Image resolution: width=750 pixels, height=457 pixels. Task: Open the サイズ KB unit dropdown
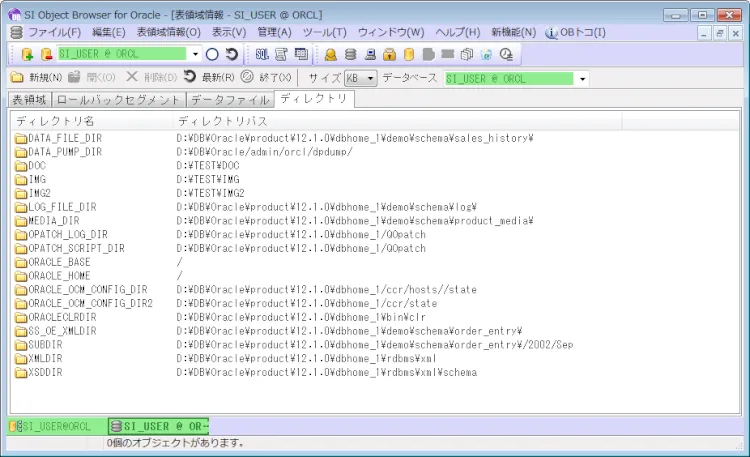coord(371,78)
